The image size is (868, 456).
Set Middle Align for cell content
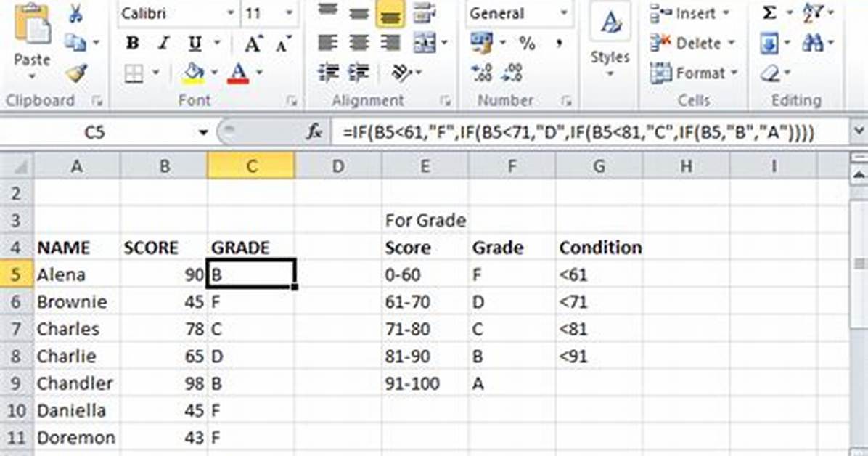(x=359, y=12)
